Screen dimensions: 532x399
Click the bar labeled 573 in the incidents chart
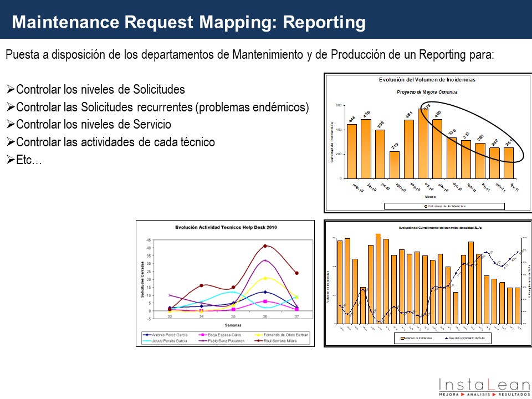point(422,144)
